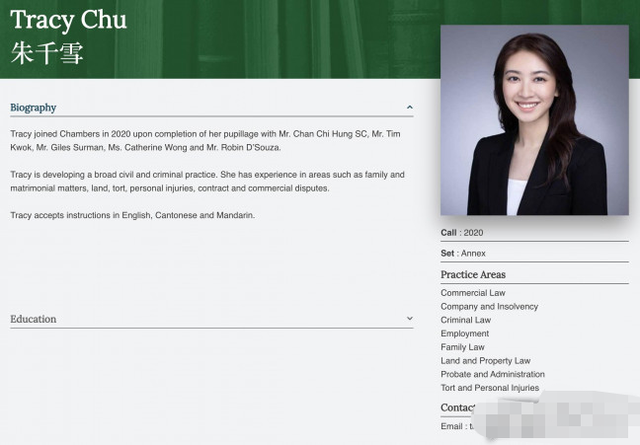Viewport: 640px width, 445px height.
Task: Open the profile portrait photo
Action: pos(534,120)
